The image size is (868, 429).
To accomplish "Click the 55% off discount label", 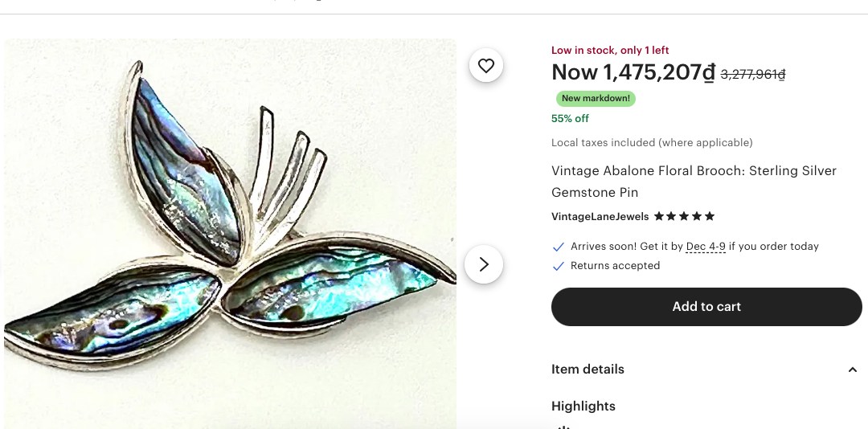I will [x=570, y=119].
